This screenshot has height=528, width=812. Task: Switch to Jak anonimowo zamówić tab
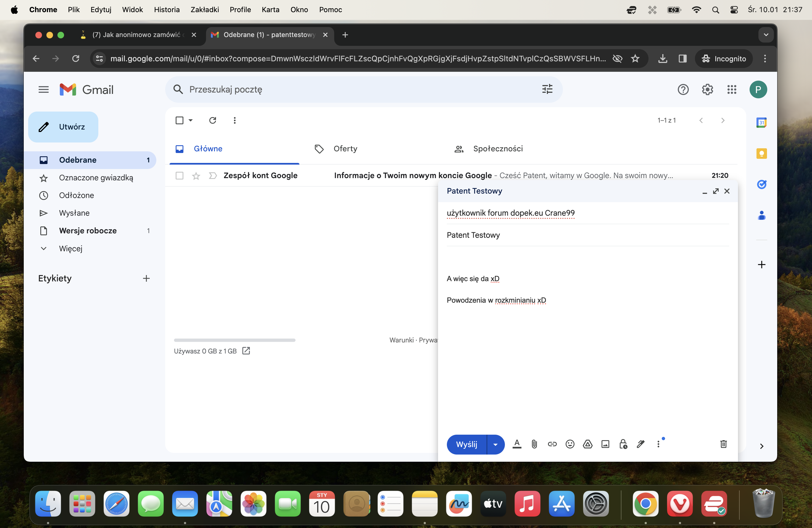pyautogui.click(x=138, y=35)
